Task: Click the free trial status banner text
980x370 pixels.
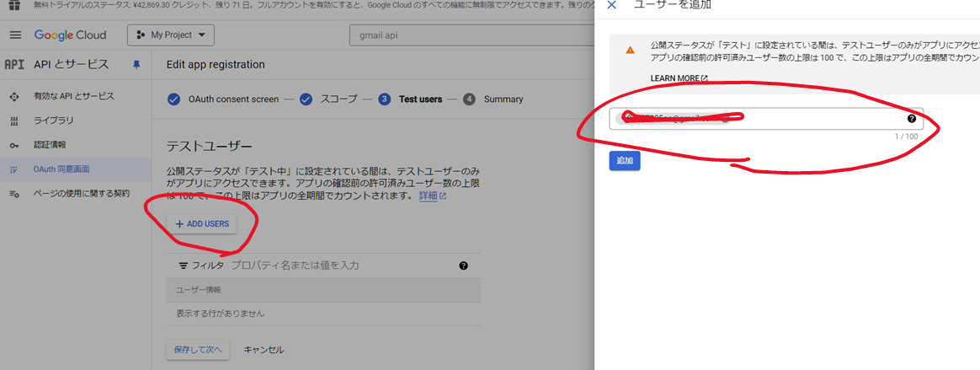Action: (x=312, y=4)
